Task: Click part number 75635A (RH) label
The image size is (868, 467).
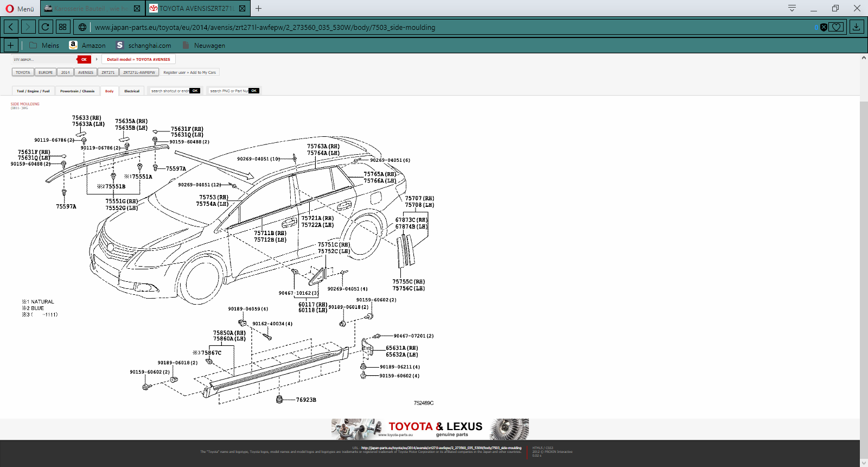Action: pos(131,121)
